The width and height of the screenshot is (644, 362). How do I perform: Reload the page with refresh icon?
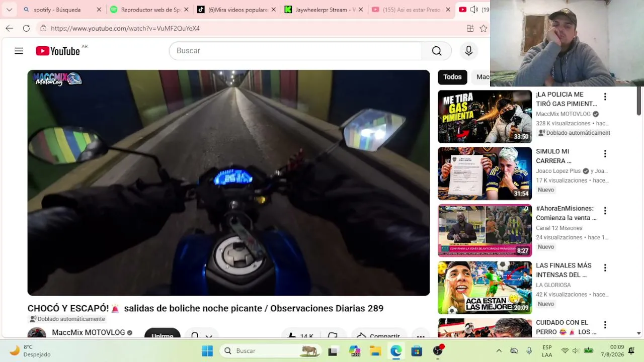tap(26, 28)
